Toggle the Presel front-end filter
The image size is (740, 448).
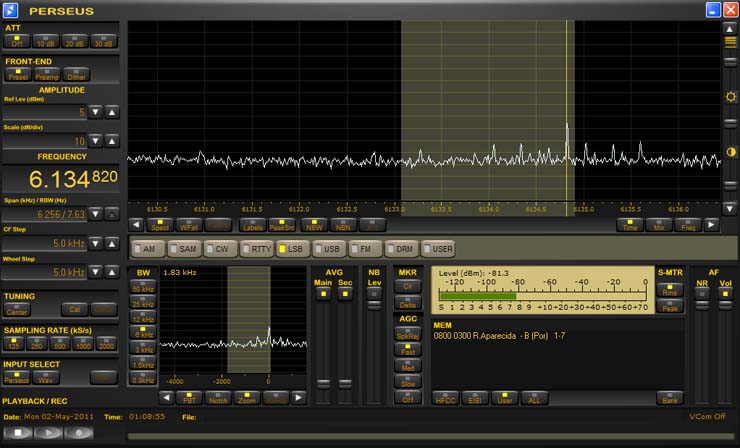18,75
